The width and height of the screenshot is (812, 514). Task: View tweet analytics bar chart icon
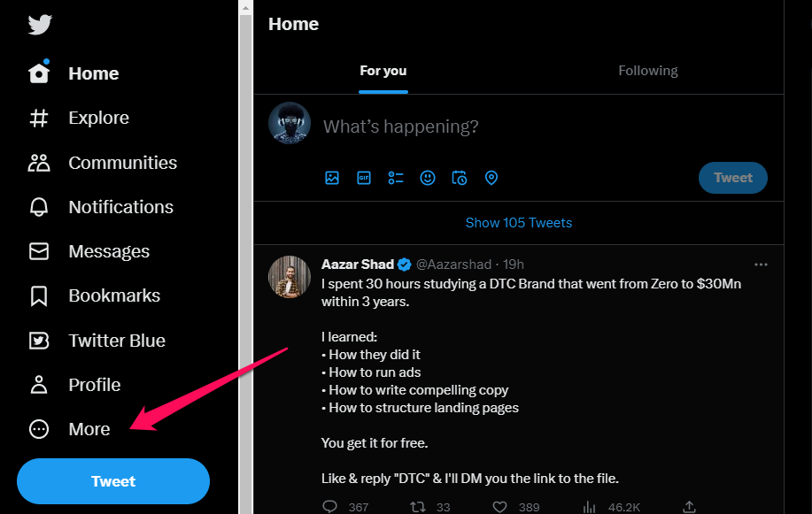(590, 507)
